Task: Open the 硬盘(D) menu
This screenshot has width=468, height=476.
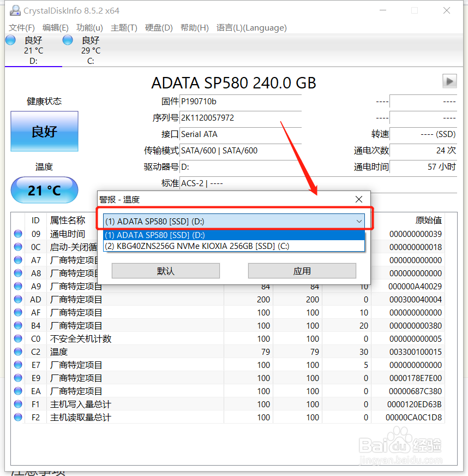Action: [159, 28]
